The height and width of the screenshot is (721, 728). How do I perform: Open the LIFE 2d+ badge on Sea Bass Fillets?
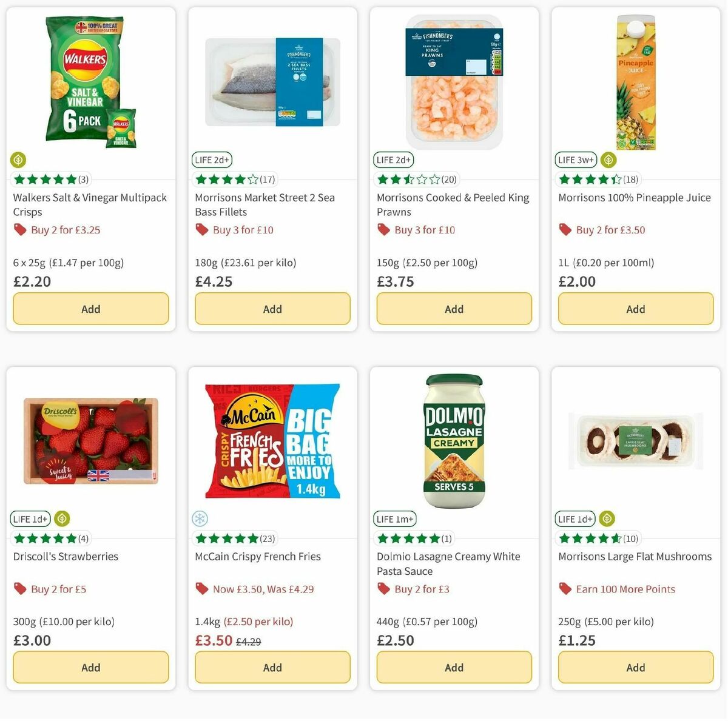pos(211,159)
